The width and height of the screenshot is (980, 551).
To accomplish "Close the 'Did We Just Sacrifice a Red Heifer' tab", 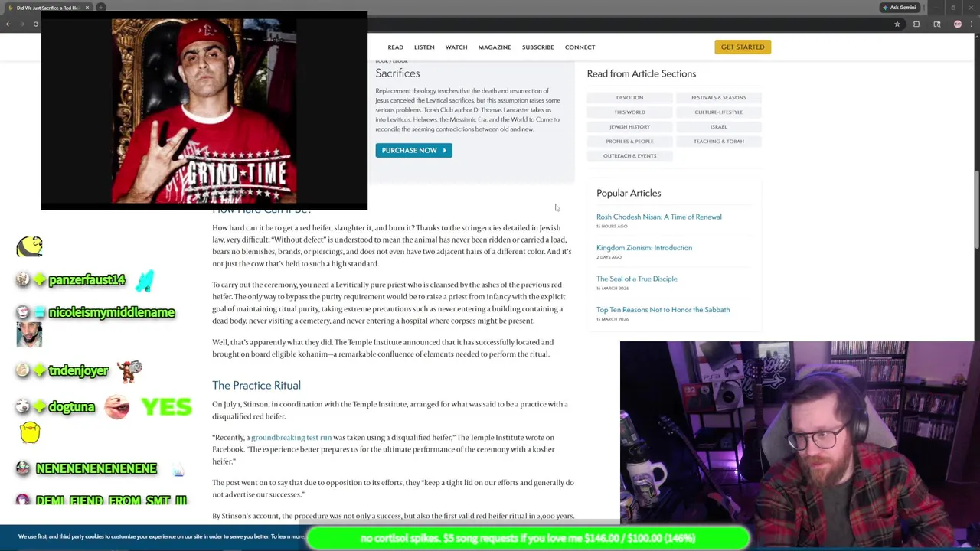I will point(87,8).
